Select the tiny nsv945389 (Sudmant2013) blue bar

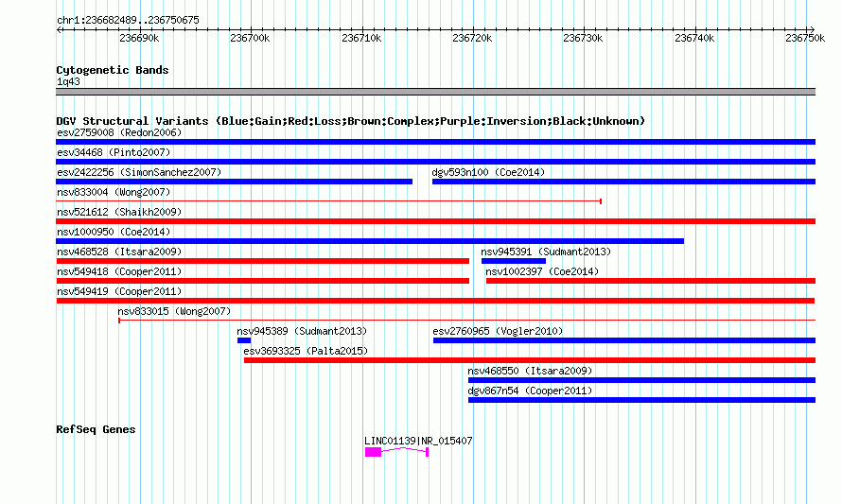pos(244,340)
